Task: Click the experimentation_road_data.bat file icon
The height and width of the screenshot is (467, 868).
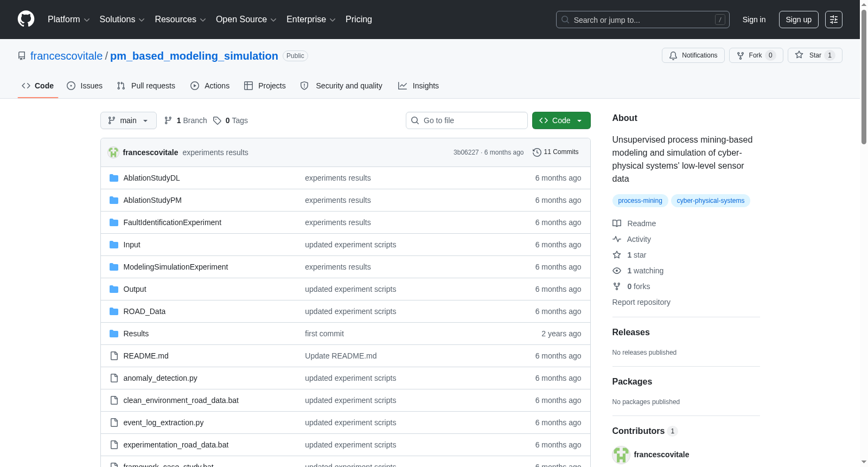Action: [x=114, y=445]
